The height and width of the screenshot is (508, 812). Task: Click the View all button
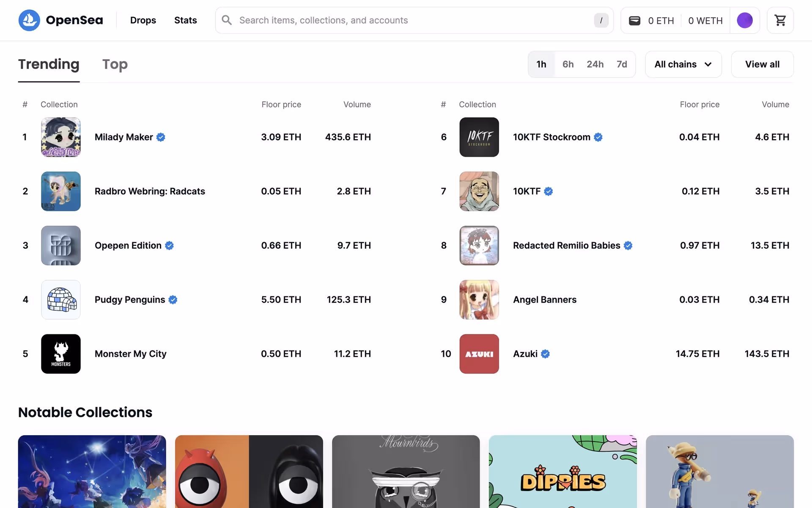(762, 64)
